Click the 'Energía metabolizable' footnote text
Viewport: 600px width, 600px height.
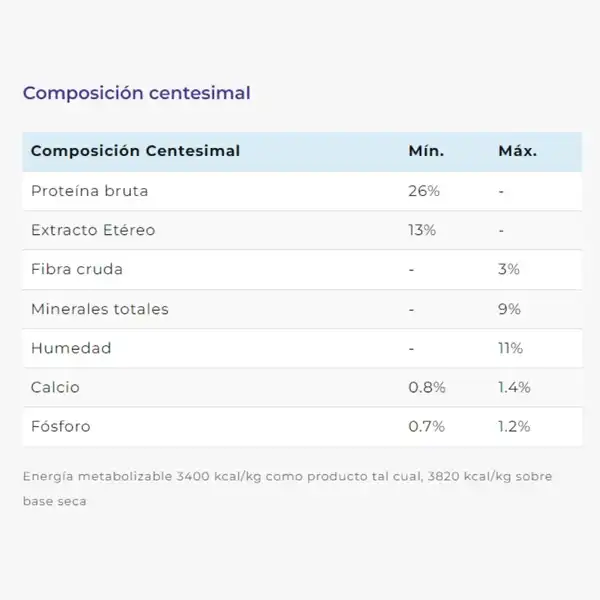point(287,489)
